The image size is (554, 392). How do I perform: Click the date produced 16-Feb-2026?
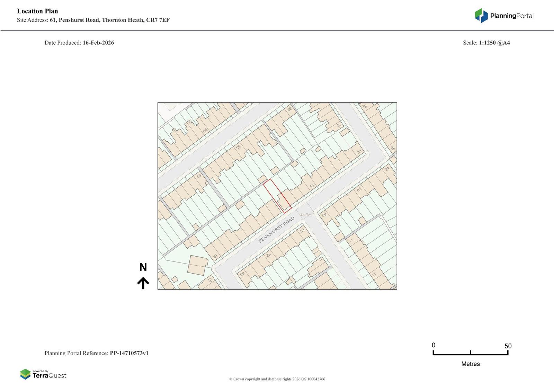tap(98, 43)
